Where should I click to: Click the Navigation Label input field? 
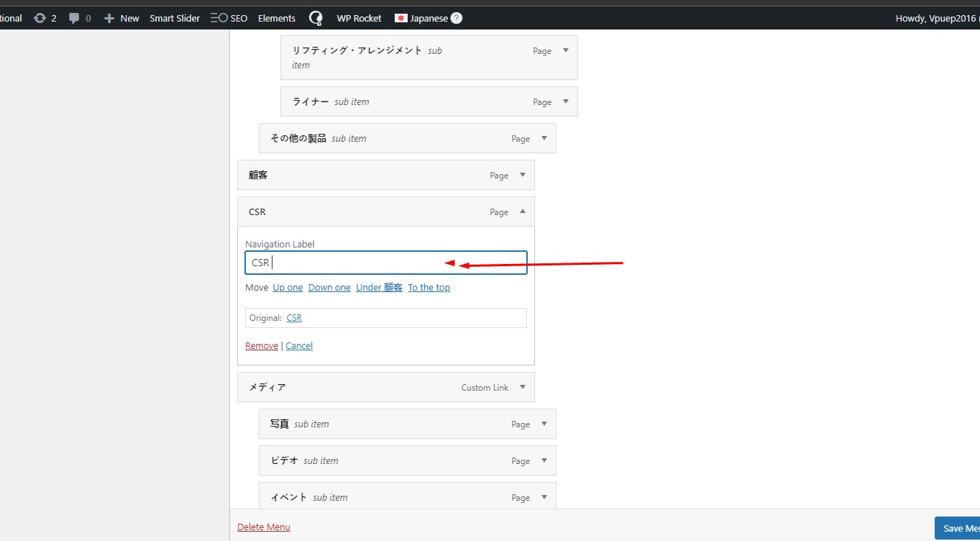386,263
